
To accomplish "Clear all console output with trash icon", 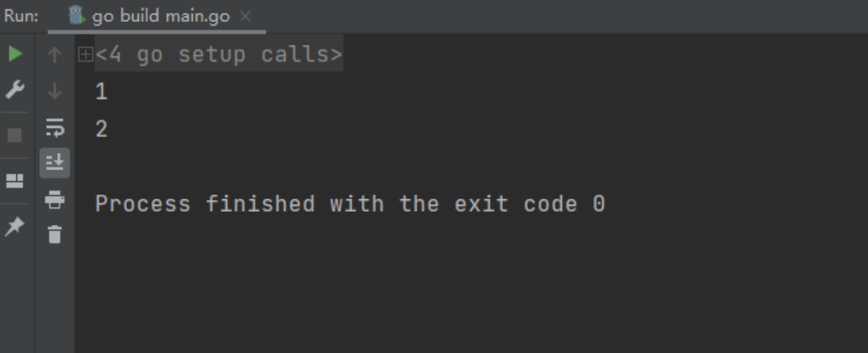I will [x=55, y=235].
